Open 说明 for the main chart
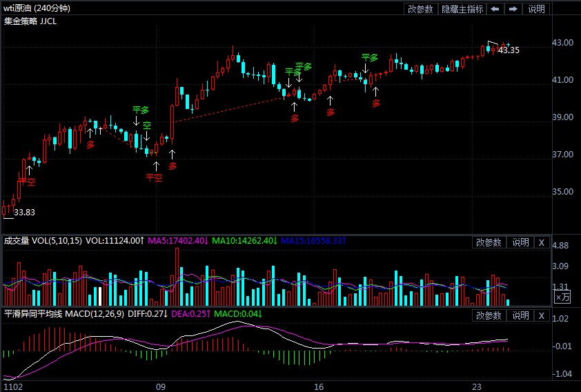The image size is (581, 392). [x=536, y=9]
